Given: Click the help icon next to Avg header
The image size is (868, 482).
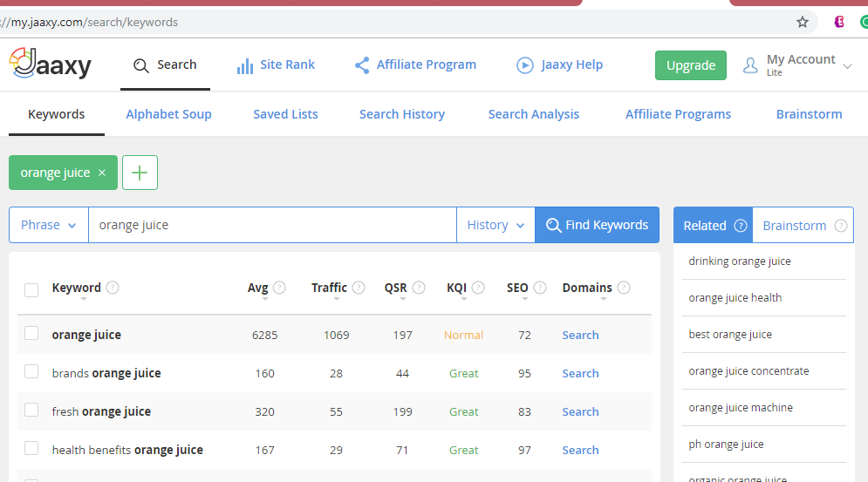Looking at the screenshot, I should pos(279,288).
